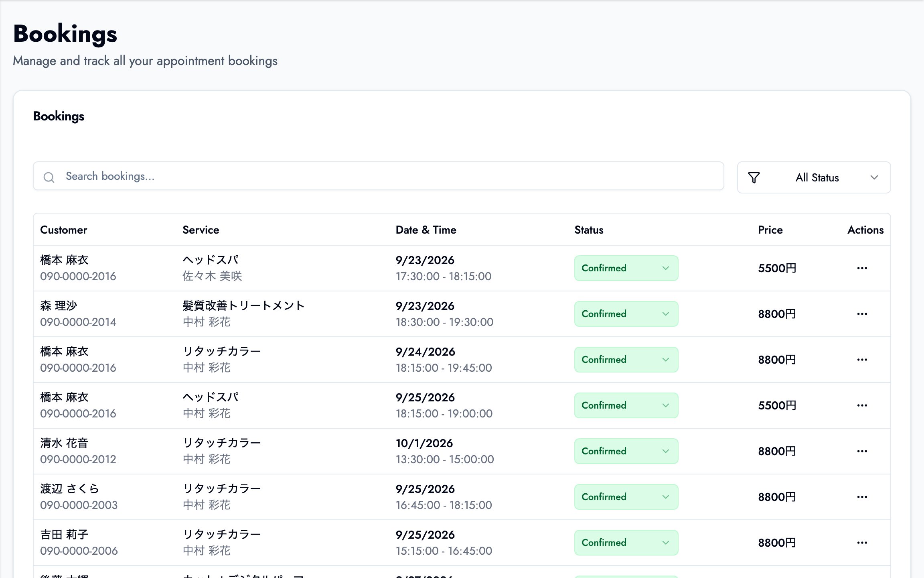
Task: Open status dropdown for the 9/24/2026 booking
Action: click(626, 360)
